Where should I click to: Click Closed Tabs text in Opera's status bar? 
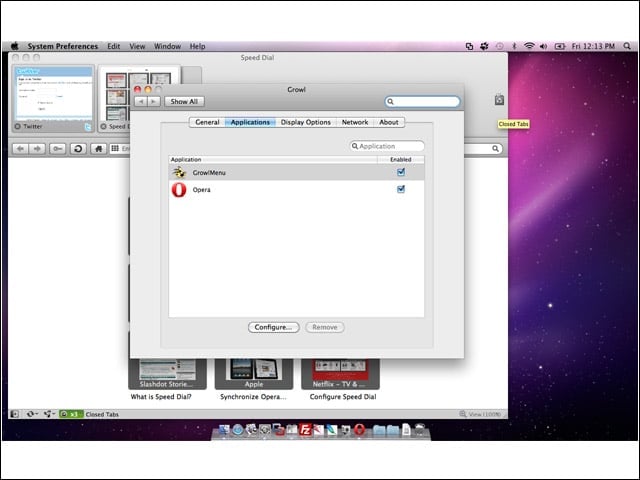tap(102, 414)
